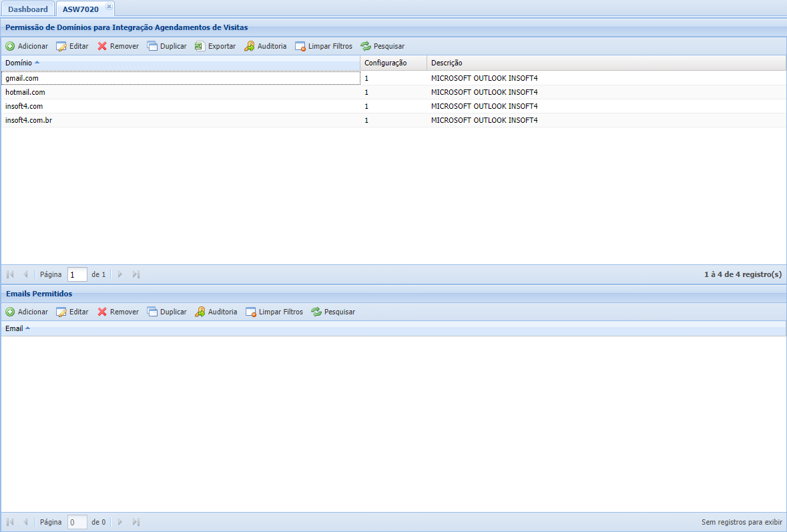Viewport: 787px width, 532px height.
Task: Switch to the Dashboard tab
Action: click(27, 9)
